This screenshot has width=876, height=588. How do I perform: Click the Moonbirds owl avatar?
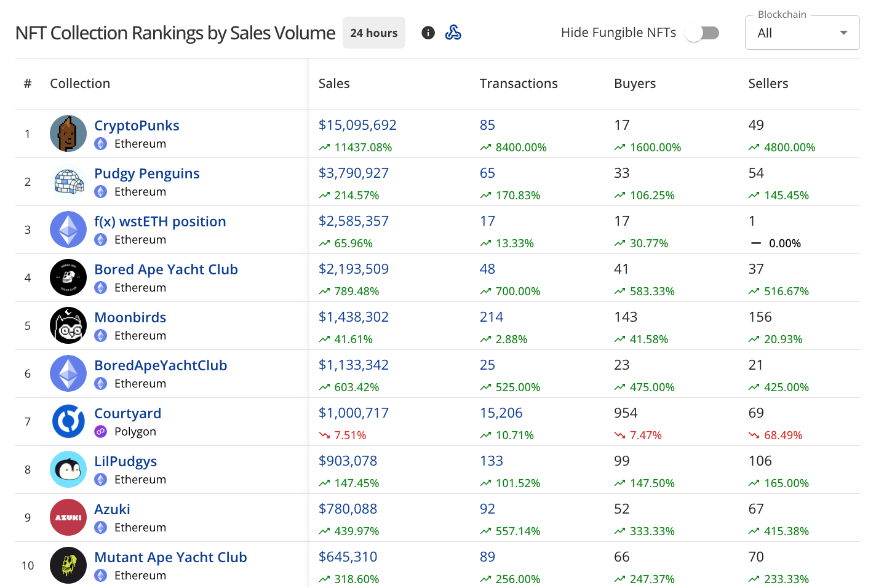68,325
